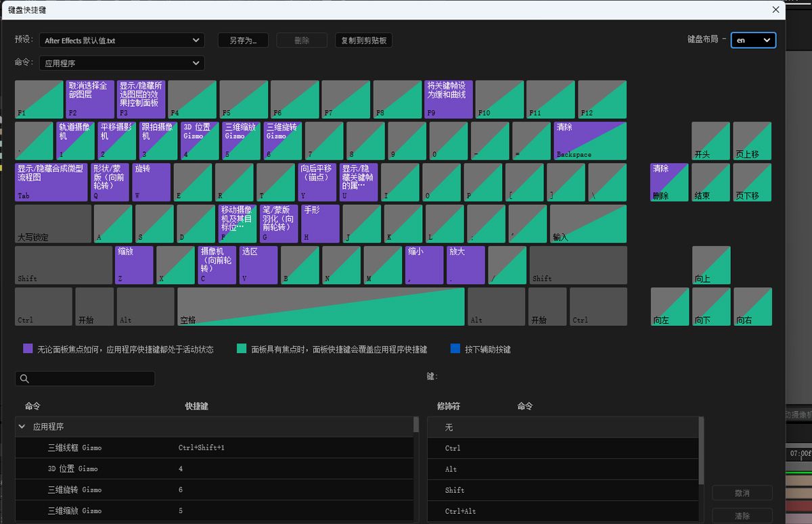
Task: Select the left Shift key
Action: (x=64, y=265)
